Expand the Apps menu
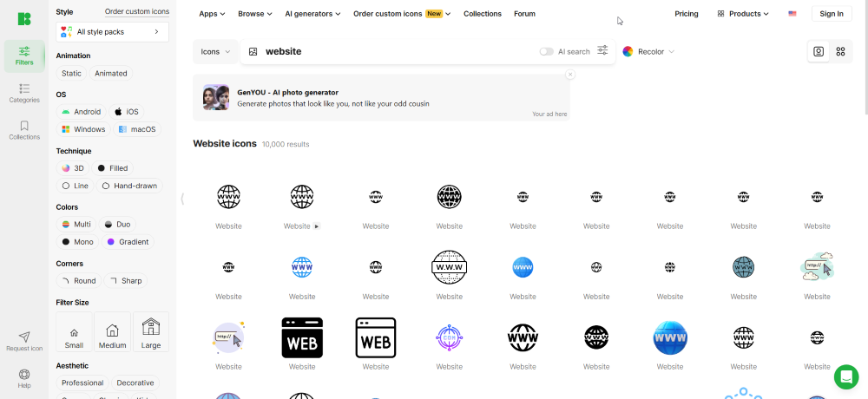Image resolution: width=868 pixels, height=399 pixels. click(x=212, y=14)
